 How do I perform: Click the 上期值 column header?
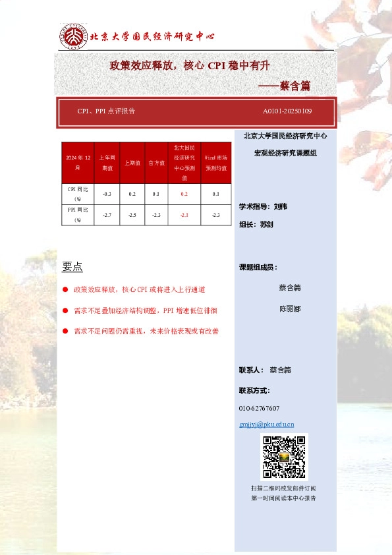(x=132, y=163)
